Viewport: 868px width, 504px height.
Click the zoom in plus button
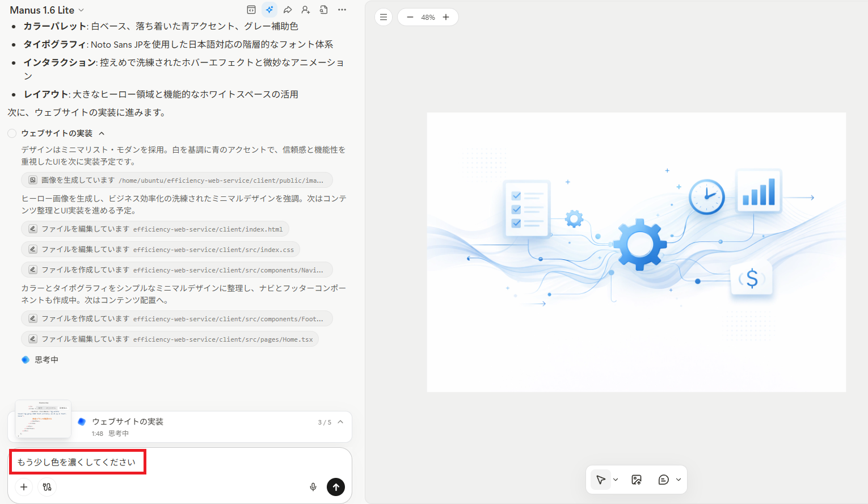[x=446, y=17]
